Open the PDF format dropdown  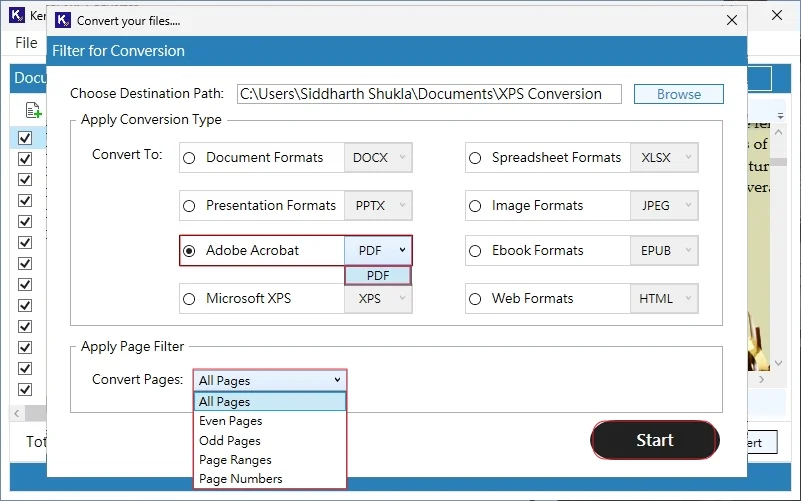point(378,250)
